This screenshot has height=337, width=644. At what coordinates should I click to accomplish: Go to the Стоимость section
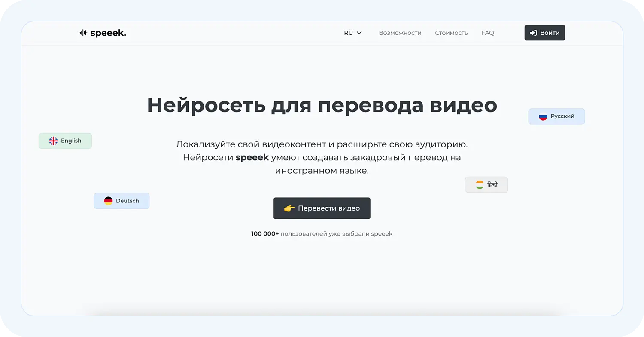point(451,32)
